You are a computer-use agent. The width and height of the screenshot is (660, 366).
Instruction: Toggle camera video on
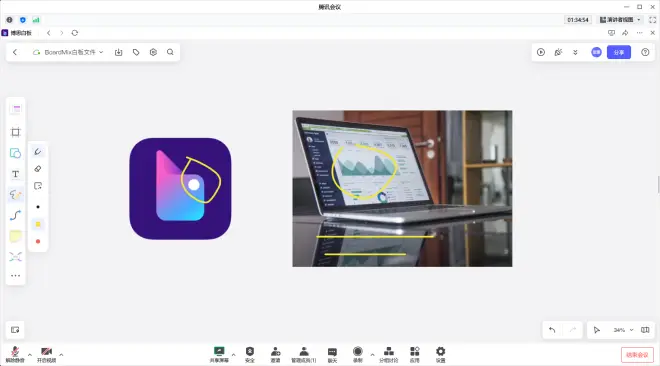tap(46, 355)
